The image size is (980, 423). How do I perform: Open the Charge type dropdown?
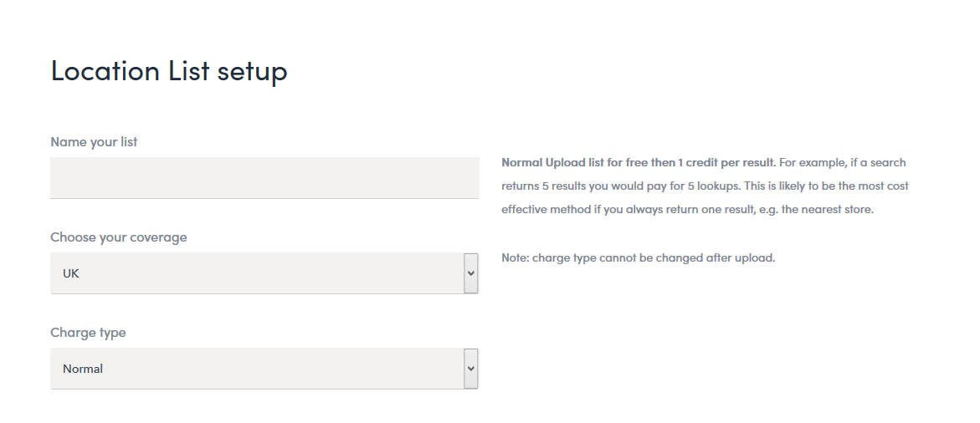point(264,369)
